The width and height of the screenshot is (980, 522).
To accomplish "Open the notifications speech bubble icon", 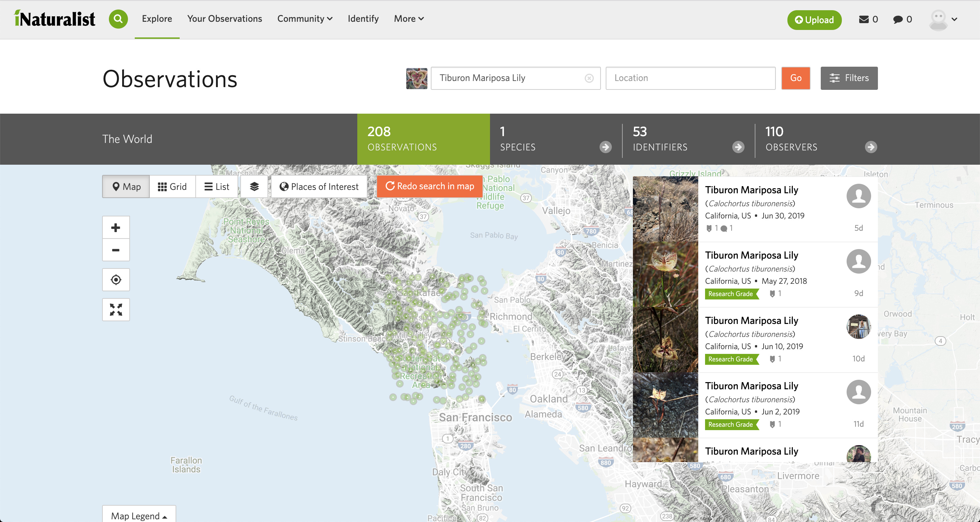I will (x=898, y=19).
